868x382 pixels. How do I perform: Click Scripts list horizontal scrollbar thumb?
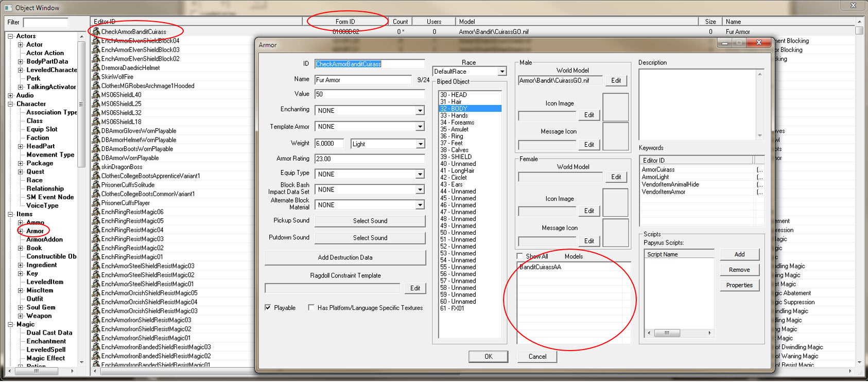click(667, 333)
